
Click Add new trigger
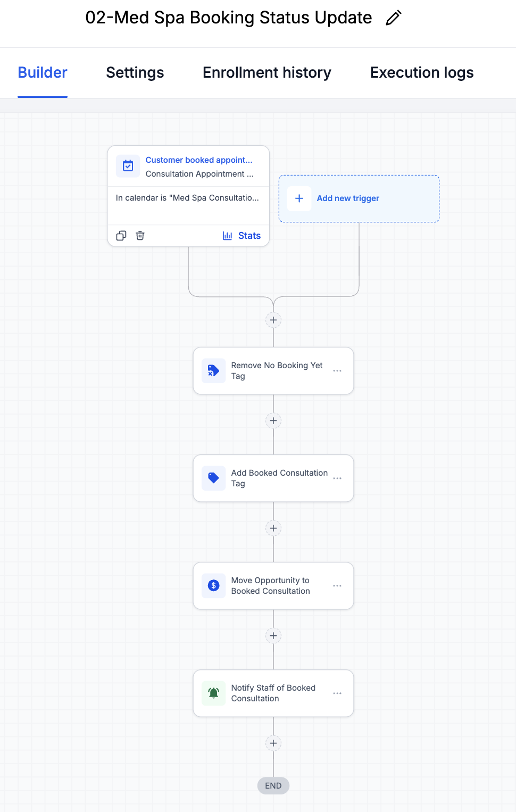point(359,198)
